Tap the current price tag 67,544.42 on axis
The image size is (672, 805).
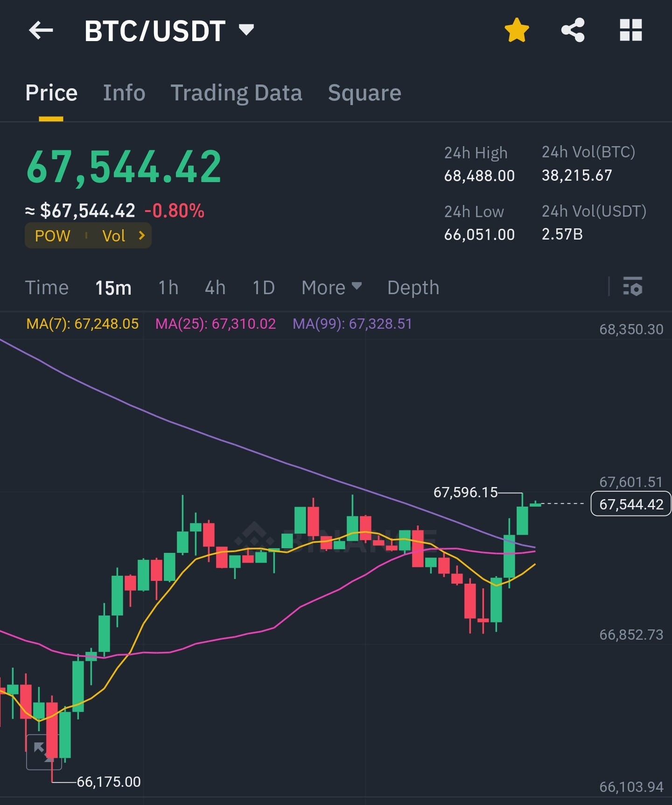[x=631, y=504]
